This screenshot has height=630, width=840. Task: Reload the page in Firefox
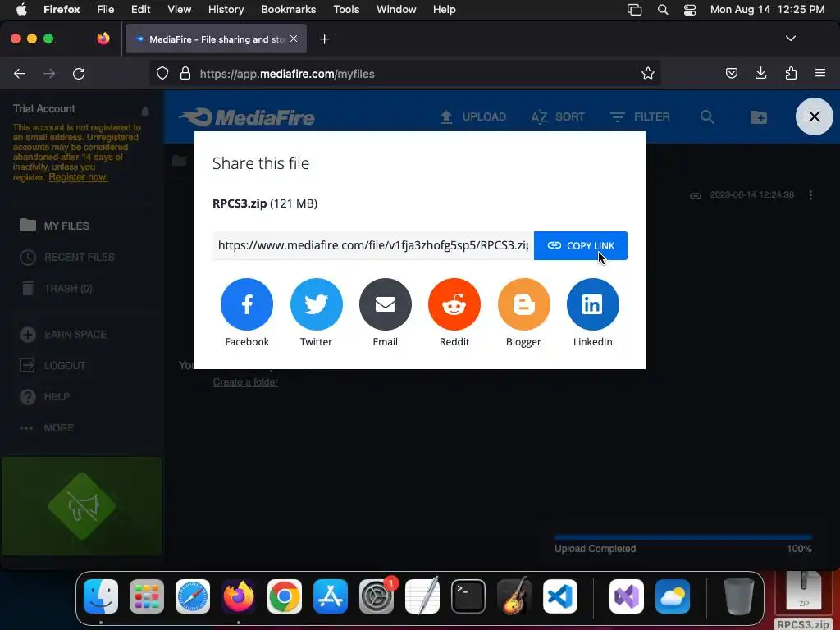(x=79, y=73)
